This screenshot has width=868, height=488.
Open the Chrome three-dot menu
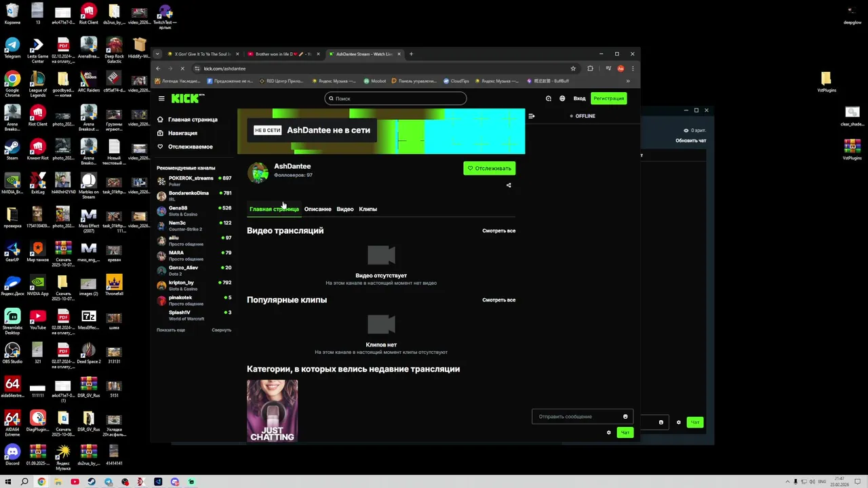pos(633,68)
